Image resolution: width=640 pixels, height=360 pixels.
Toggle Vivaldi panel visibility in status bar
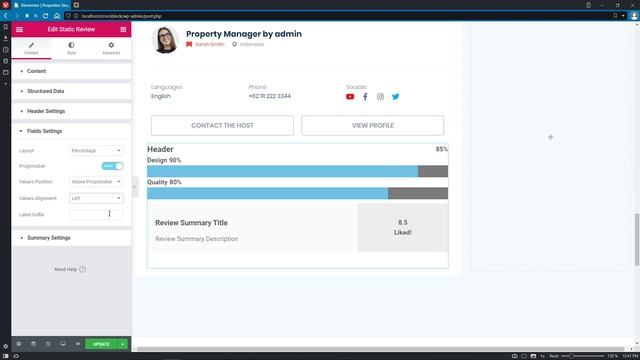click(5, 356)
